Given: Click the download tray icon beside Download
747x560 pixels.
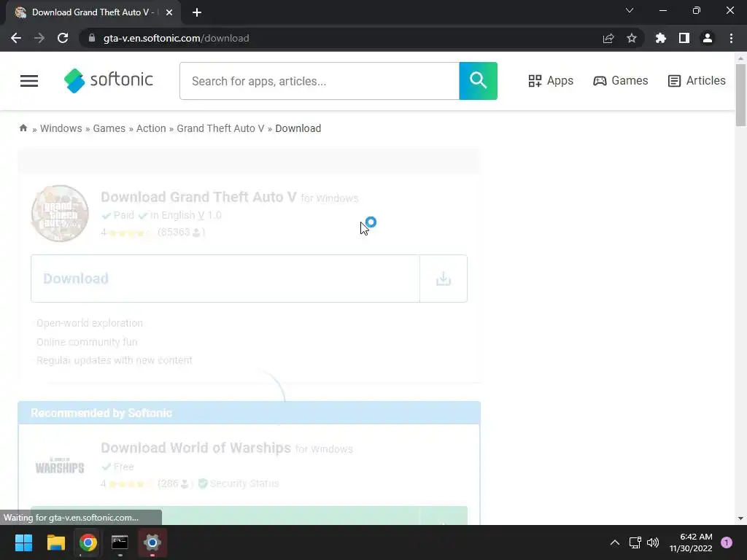Looking at the screenshot, I should coord(444,279).
